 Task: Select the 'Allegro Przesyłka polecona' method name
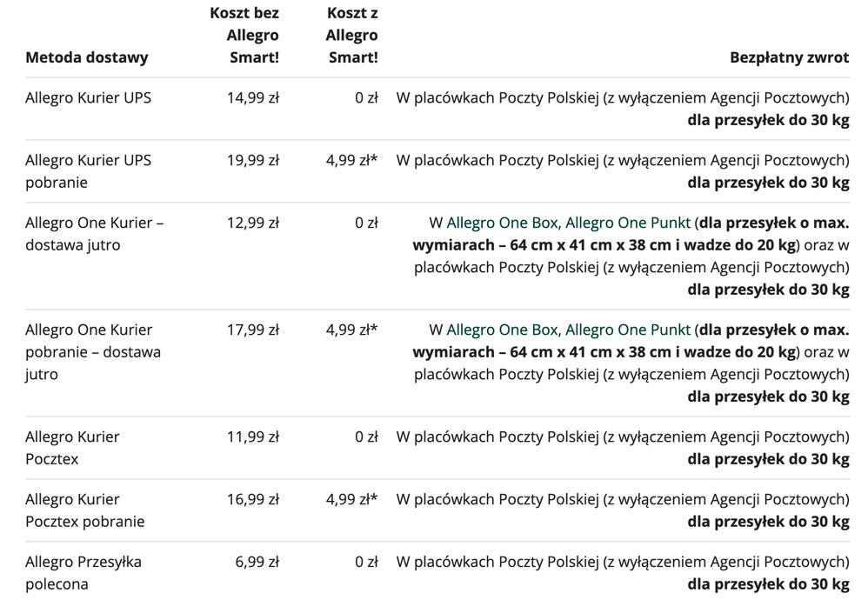pos(83,573)
